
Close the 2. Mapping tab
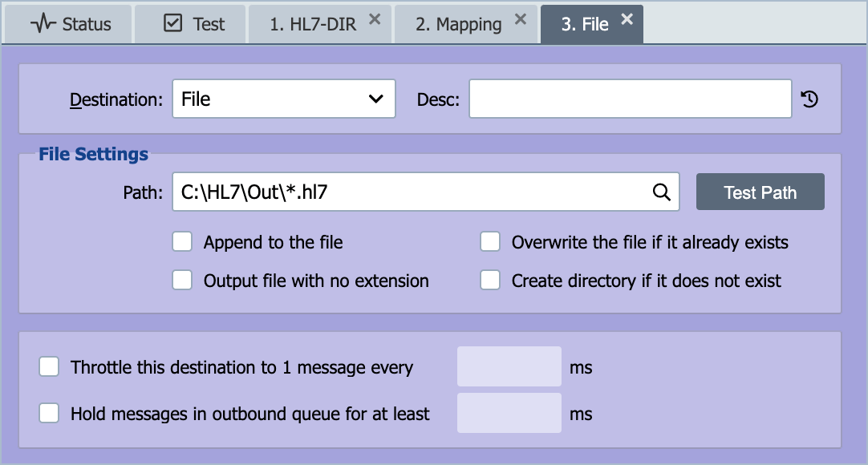coord(521,19)
